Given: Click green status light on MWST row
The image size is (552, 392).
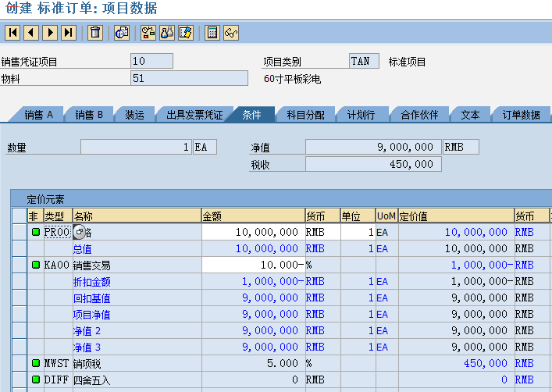Looking at the screenshot, I should [x=36, y=363].
